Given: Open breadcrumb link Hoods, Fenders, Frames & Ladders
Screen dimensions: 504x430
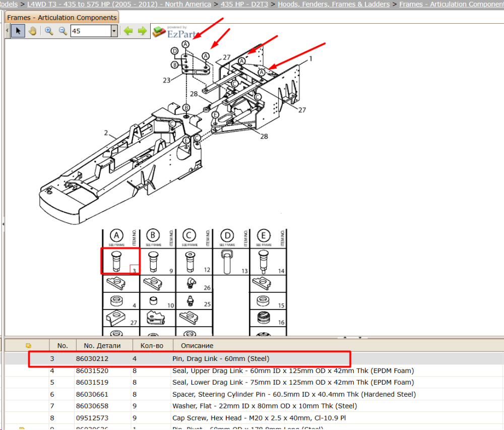Looking at the screenshot, I should [334, 4].
